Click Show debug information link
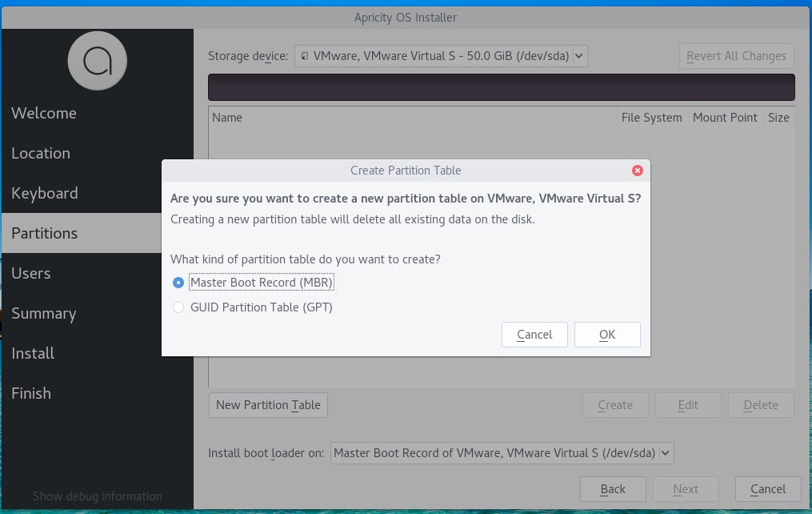812x514 pixels. click(x=97, y=496)
